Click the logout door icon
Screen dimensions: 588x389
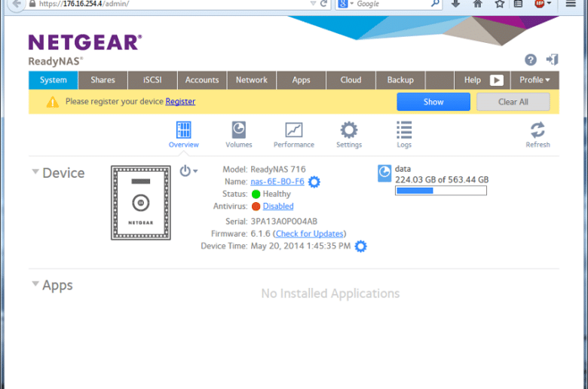point(552,60)
